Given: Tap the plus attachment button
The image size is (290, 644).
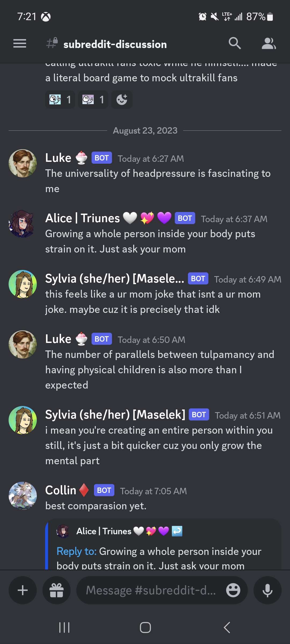Looking at the screenshot, I should [23, 590].
